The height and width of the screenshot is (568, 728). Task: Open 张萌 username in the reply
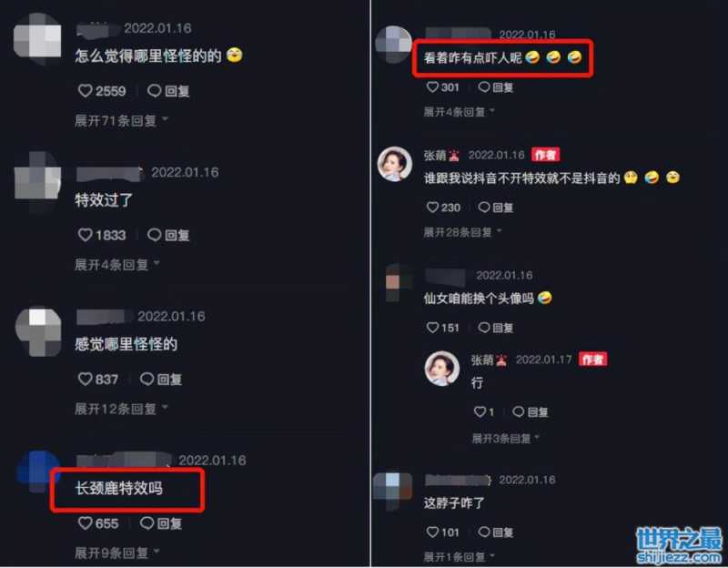(482, 360)
